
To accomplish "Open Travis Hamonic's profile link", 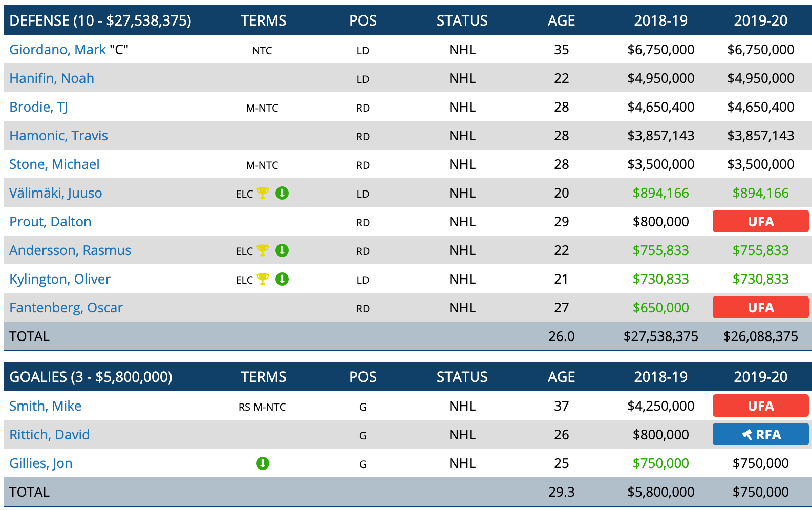I will (58, 136).
